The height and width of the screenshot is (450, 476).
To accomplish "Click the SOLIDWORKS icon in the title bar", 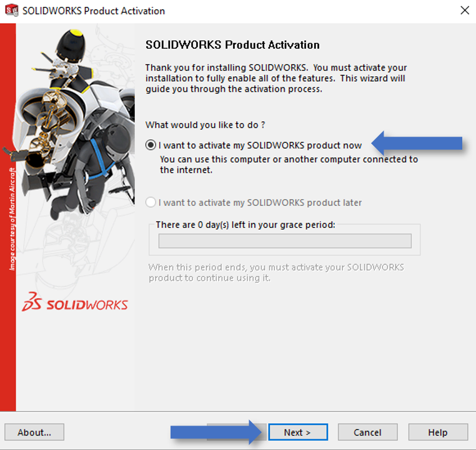I will tap(11, 11).
